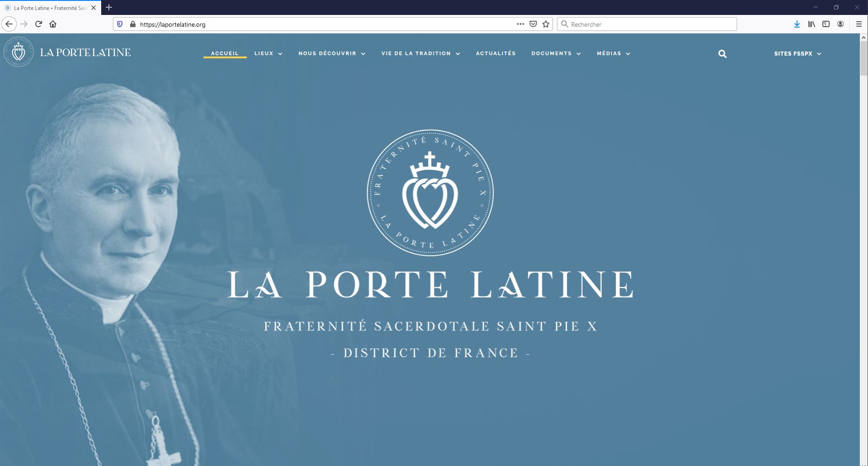The height and width of the screenshot is (466, 868).
Task: Expand the Médias dropdown menu
Action: 614,53
